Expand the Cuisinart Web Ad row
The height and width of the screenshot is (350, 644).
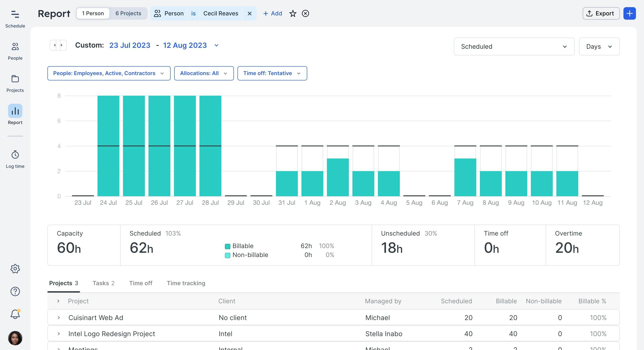59,318
